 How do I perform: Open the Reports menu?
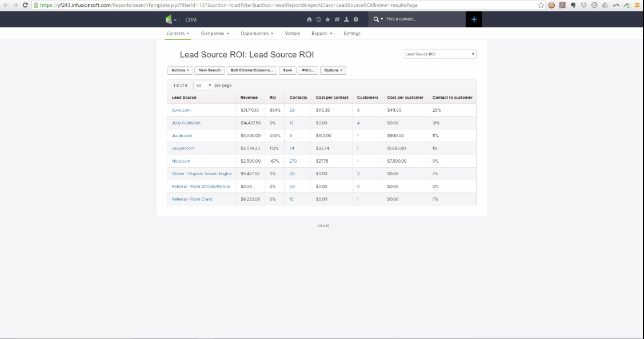(x=322, y=34)
